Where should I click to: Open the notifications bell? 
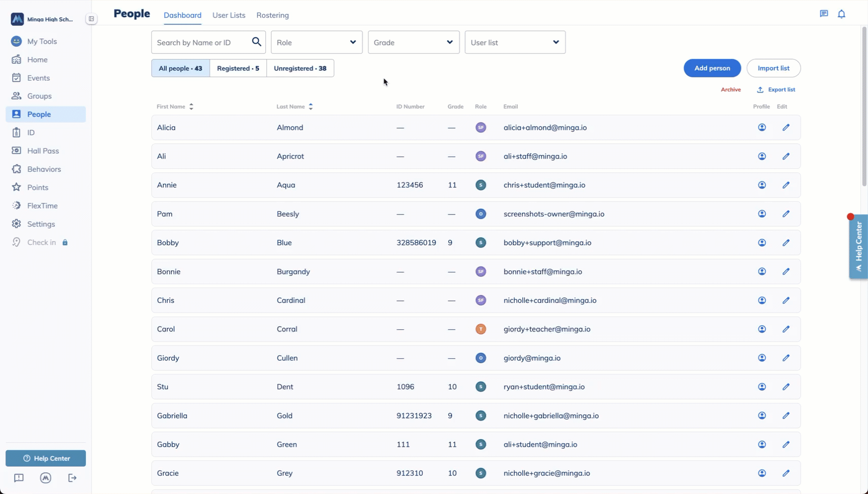pyautogui.click(x=842, y=14)
